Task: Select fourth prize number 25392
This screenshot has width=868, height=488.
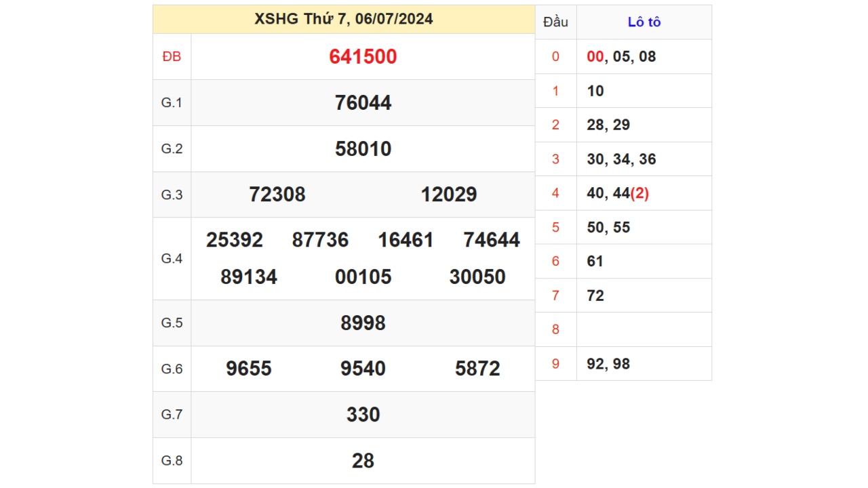Action: point(235,240)
